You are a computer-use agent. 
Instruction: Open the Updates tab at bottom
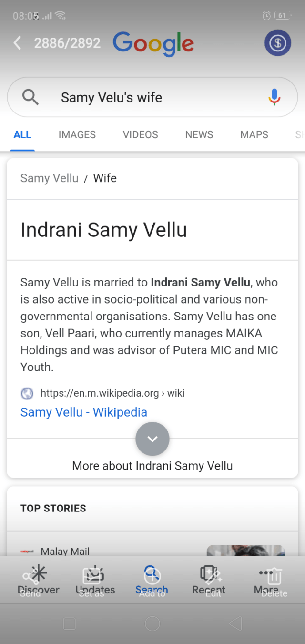95,581
